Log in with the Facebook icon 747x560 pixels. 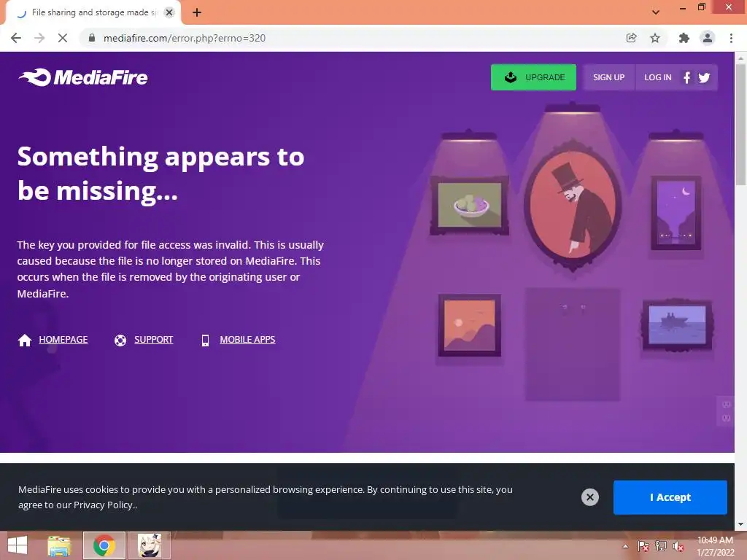686,77
